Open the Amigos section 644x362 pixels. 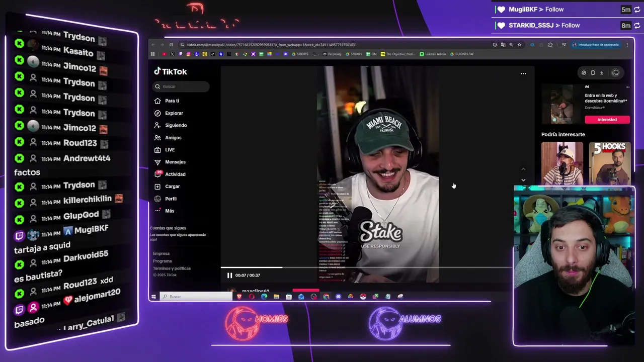(x=168, y=137)
